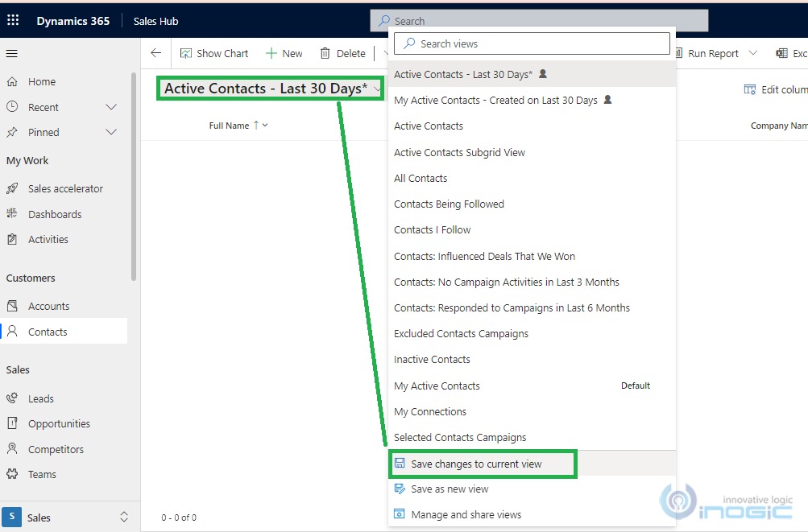
Task: Click the plus icon for New
Action: pos(271,54)
